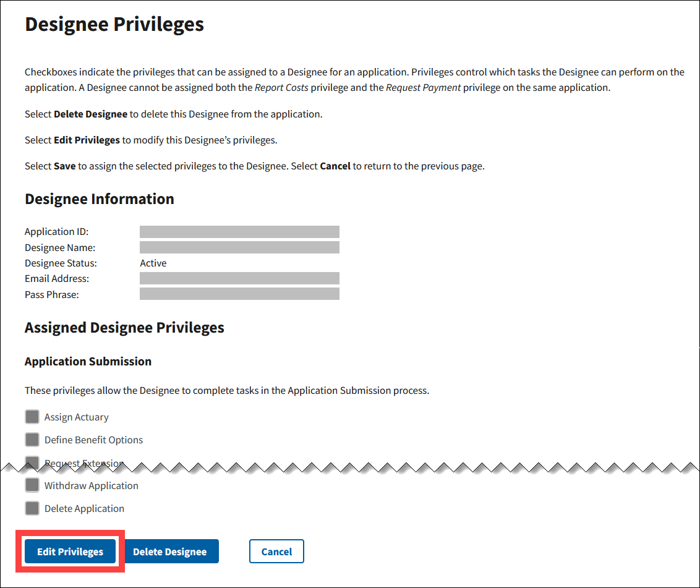Click the redacted Application ID value
Screen dimensions: 700x588
[239, 232]
